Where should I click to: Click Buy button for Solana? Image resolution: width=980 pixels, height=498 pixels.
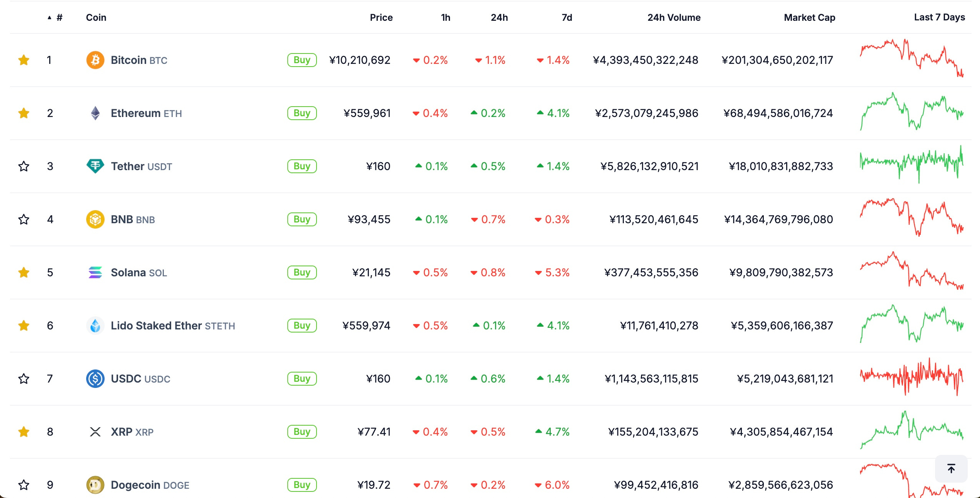tap(302, 272)
